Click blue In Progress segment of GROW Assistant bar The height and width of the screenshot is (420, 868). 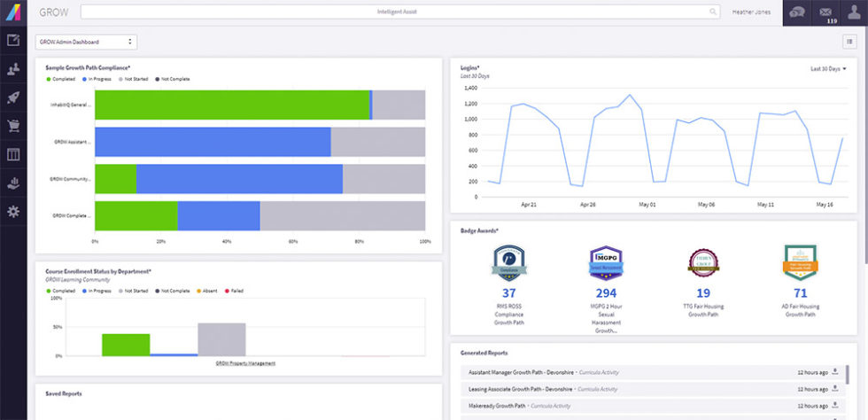tap(213, 142)
